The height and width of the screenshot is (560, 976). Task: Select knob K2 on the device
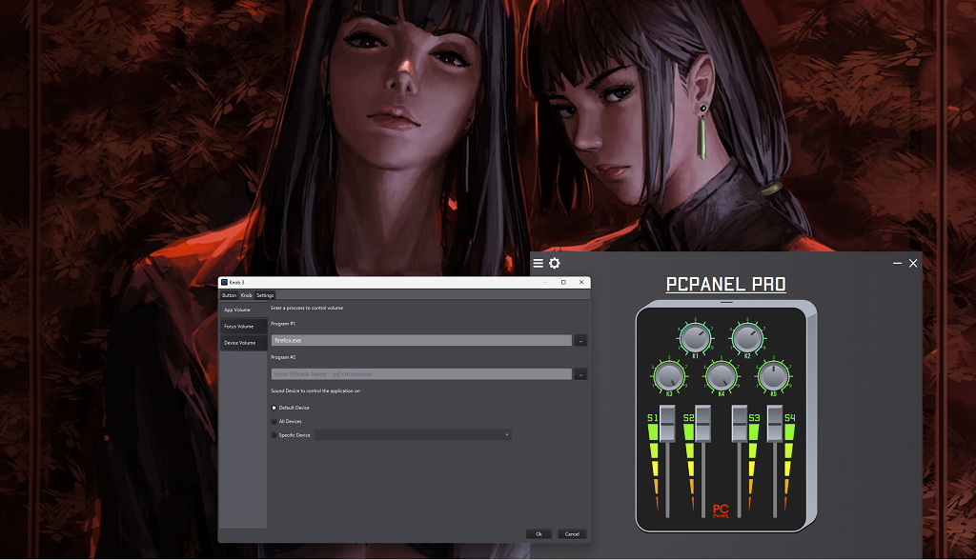747,337
